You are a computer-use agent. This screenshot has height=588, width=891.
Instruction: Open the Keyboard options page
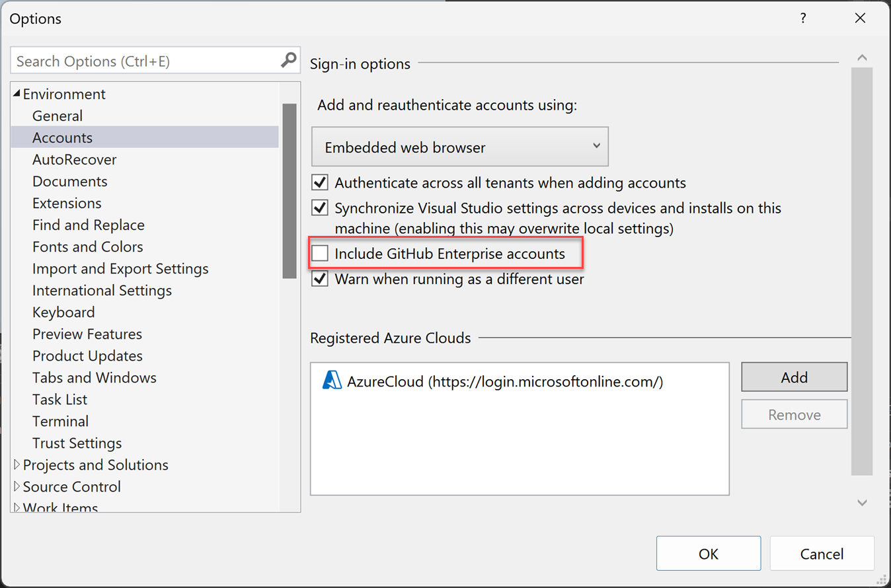point(63,312)
